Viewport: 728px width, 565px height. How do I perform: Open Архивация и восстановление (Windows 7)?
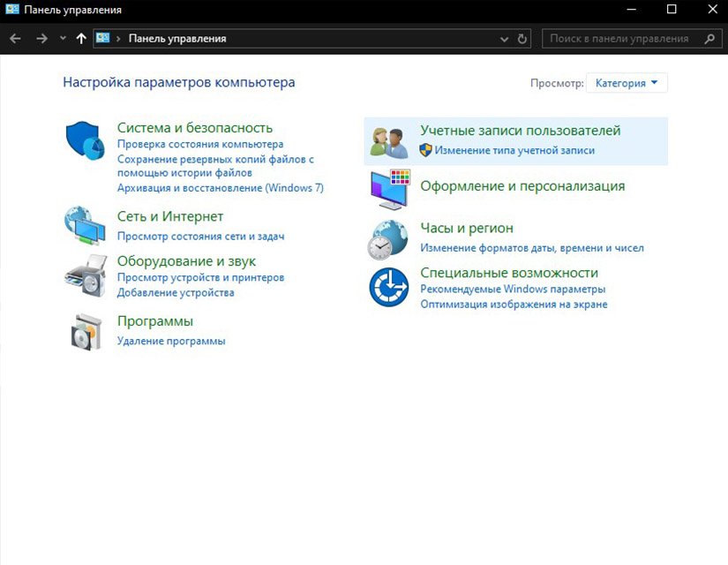tap(221, 188)
